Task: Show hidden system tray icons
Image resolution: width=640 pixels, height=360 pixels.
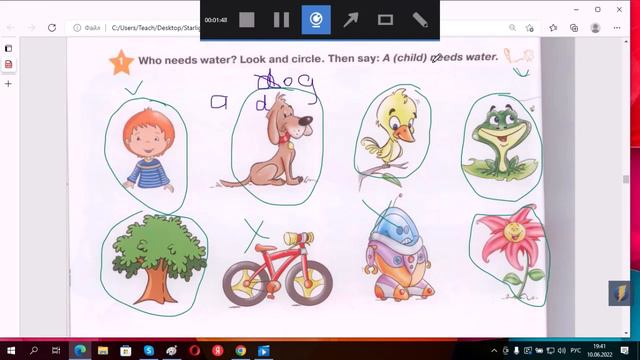Action: click(494, 351)
